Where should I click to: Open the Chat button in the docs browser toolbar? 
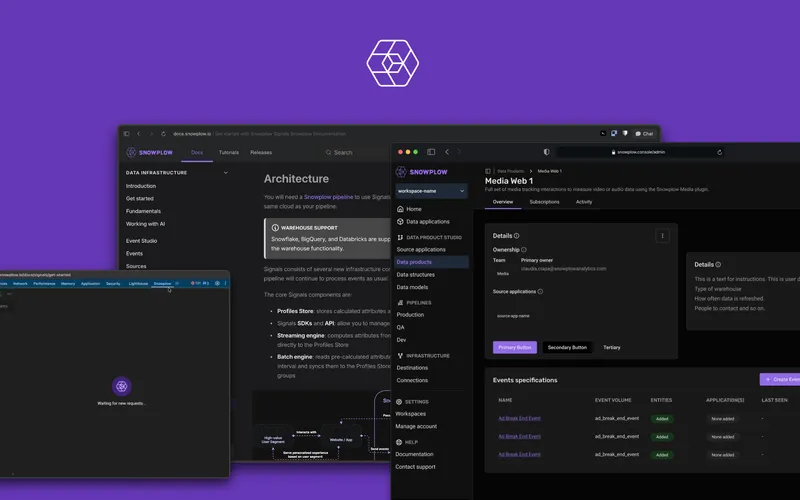(644, 134)
